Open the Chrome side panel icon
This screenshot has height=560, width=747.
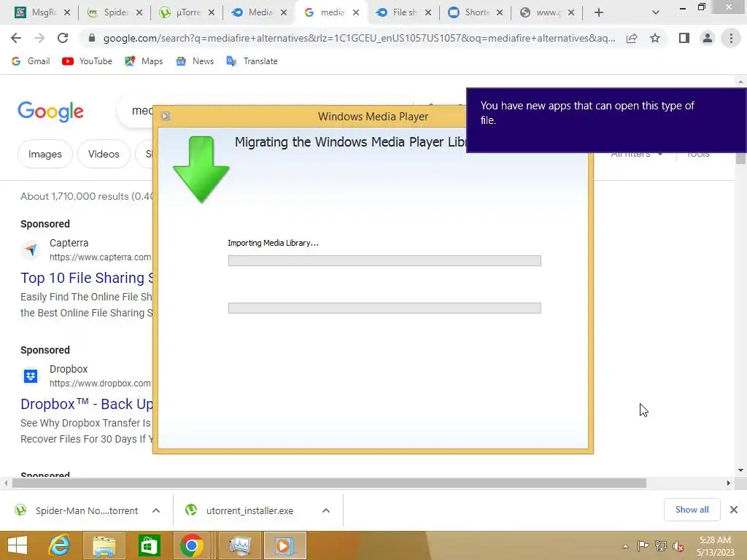coord(684,38)
